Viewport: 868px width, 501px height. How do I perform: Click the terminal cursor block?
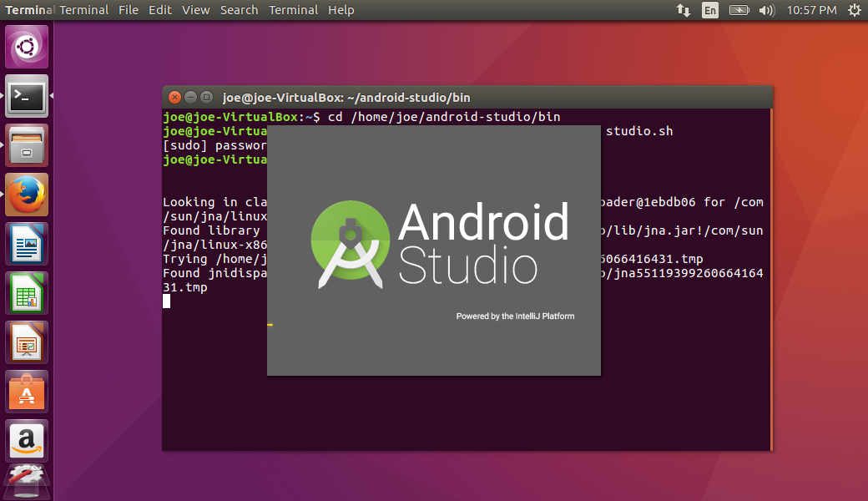pyautogui.click(x=167, y=301)
